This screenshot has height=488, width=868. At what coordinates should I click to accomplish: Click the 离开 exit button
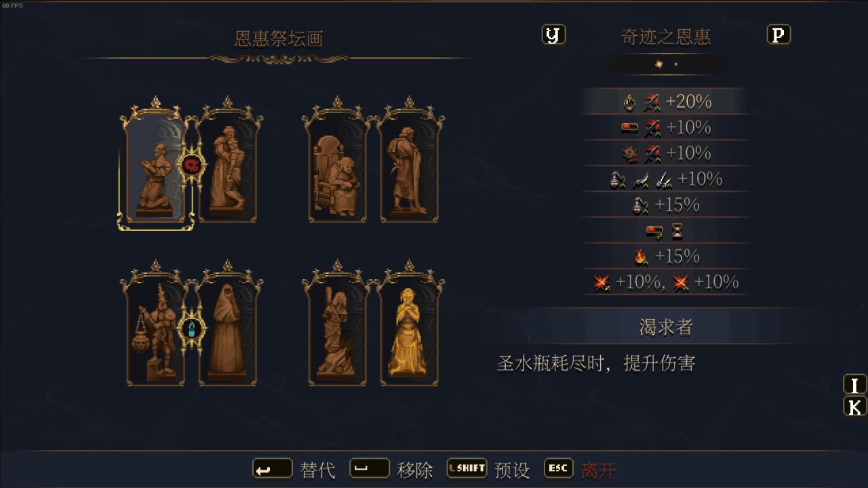580,469
